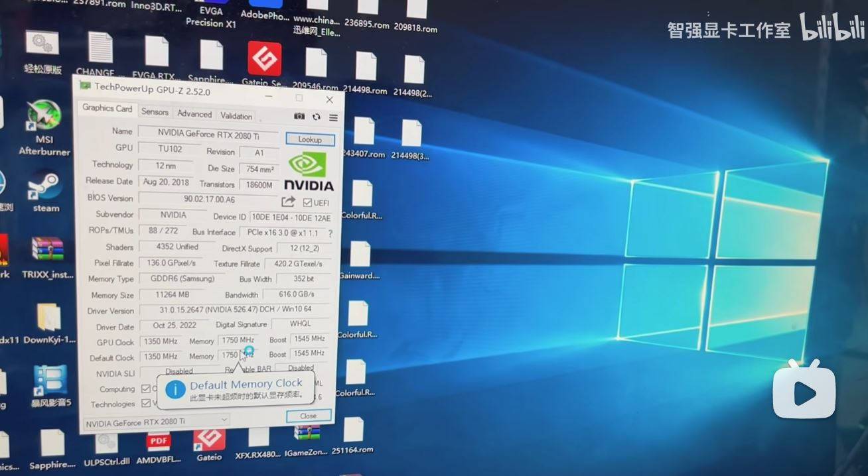Click the NVIDIA logo in GPU-Z
Image resolution: width=868 pixels, height=476 pixels.
309,172
